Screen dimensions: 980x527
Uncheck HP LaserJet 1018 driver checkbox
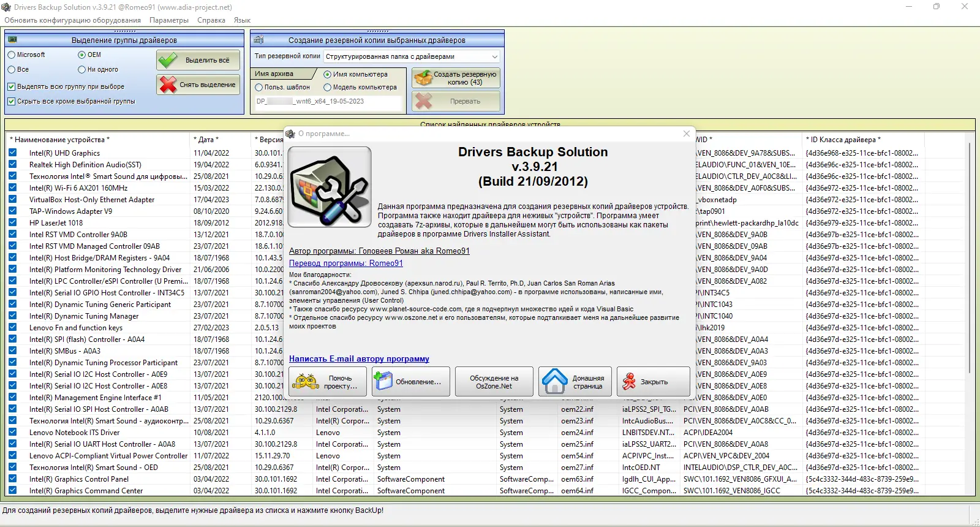(x=13, y=222)
